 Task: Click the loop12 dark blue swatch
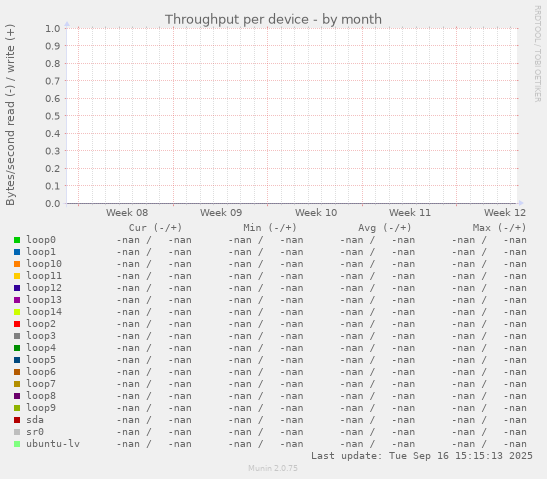pyautogui.click(x=17, y=288)
